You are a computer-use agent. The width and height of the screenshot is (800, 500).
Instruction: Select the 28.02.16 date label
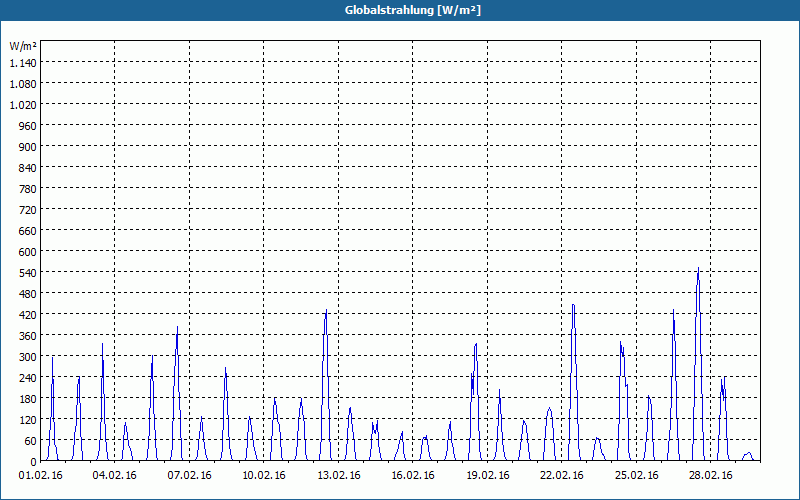coord(711,476)
